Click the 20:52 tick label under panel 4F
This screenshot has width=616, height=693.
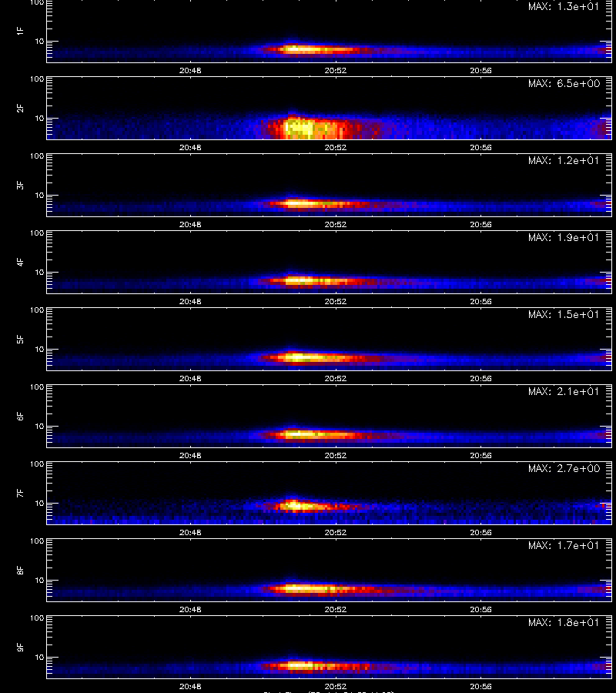(336, 301)
